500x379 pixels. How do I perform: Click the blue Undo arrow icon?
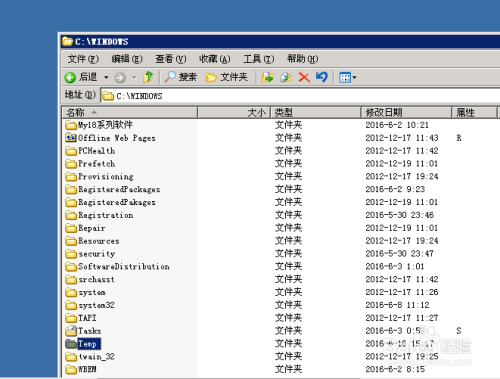point(322,77)
